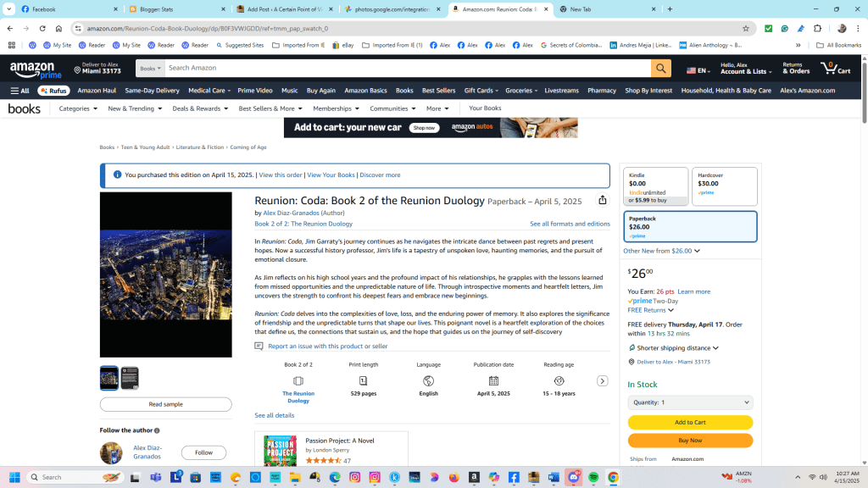Select the second book cover thumbnail
Image resolution: width=868 pixels, height=488 pixels.
(x=130, y=378)
